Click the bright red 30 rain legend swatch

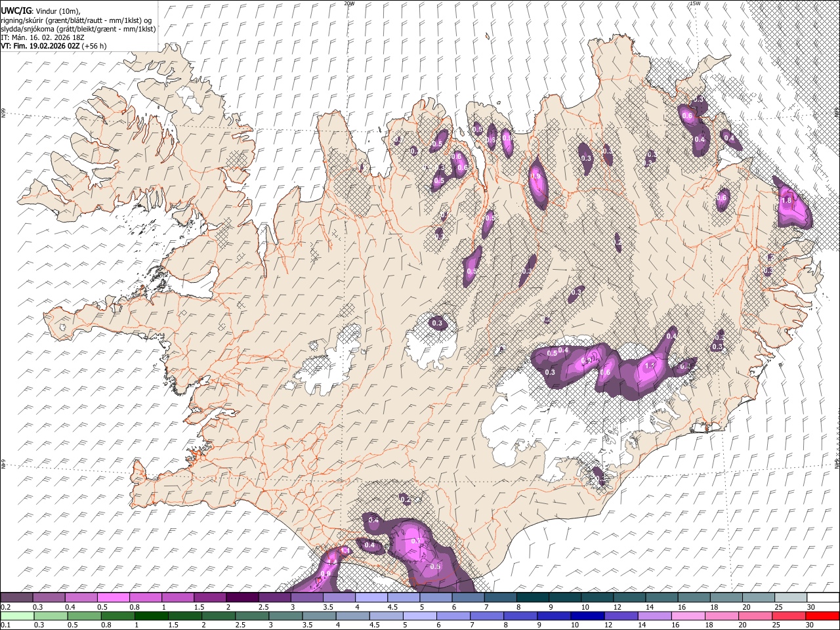click(x=823, y=616)
